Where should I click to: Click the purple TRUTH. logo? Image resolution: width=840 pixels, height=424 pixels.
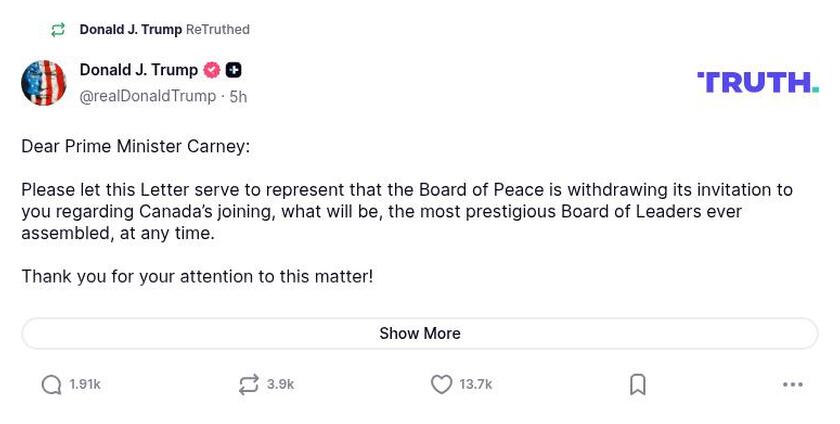[x=757, y=82]
